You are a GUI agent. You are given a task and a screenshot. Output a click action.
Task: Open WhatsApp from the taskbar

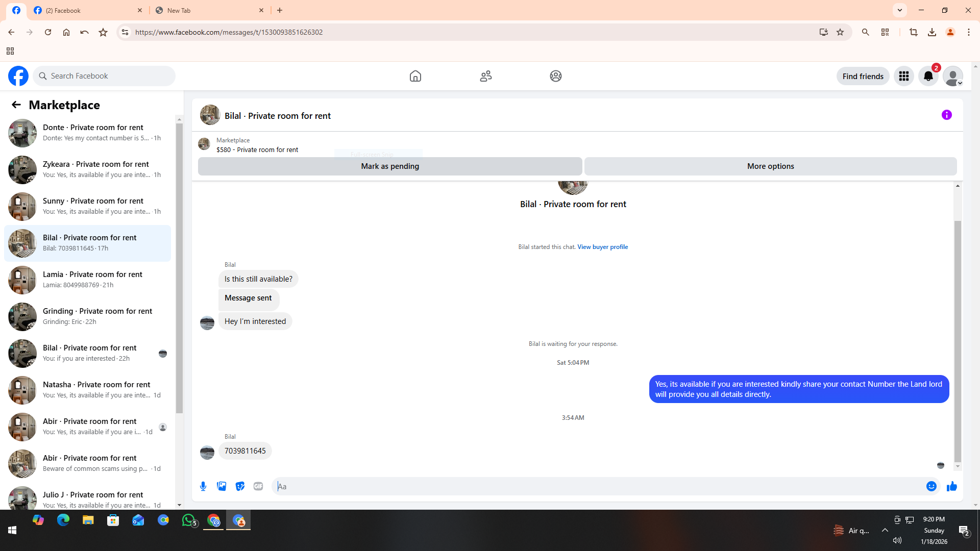pos(188,520)
